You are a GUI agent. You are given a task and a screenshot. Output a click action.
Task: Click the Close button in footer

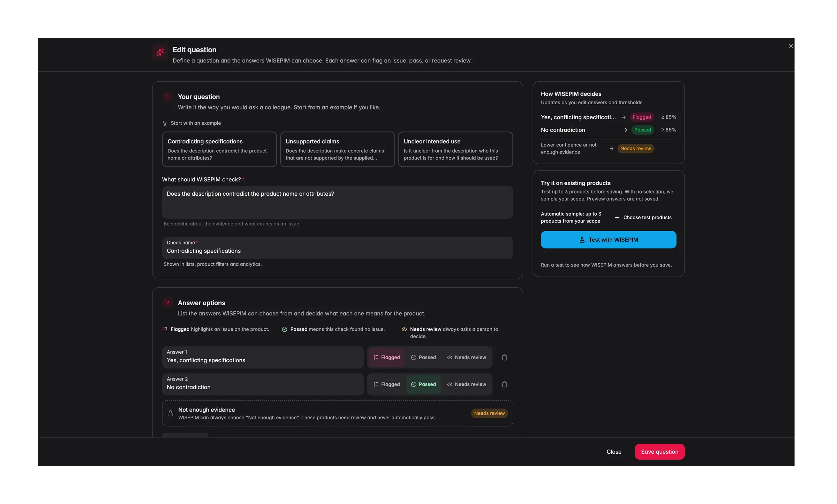point(614,452)
